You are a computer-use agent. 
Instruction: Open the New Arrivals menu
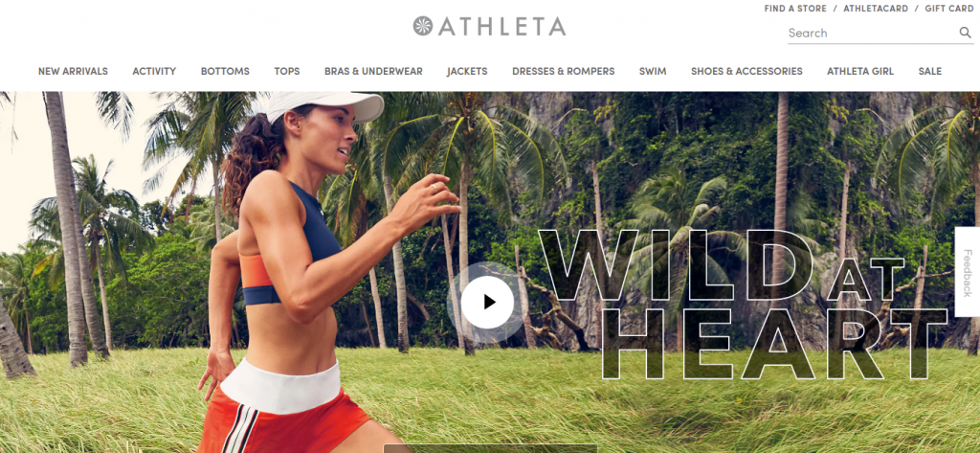tap(73, 71)
